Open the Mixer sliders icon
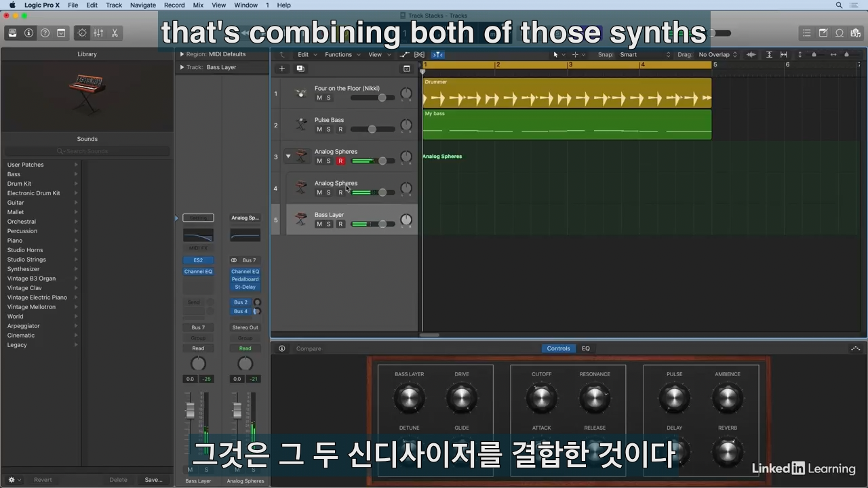This screenshot has height=488, width=868. coord(98,33)
